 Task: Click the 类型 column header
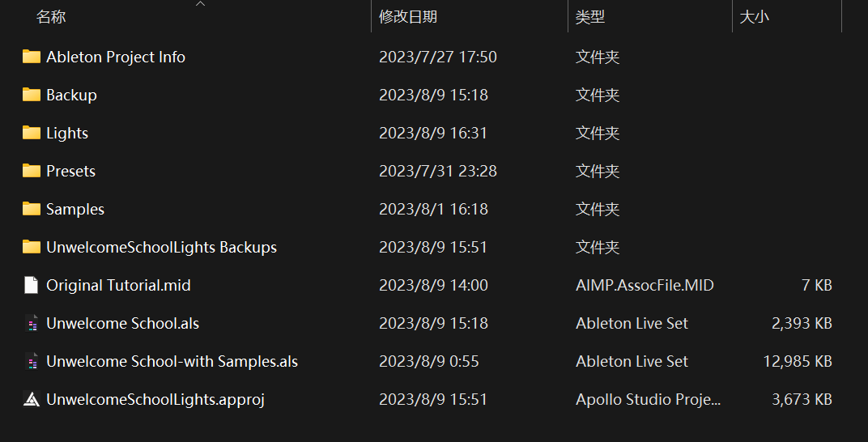[590, 17]
